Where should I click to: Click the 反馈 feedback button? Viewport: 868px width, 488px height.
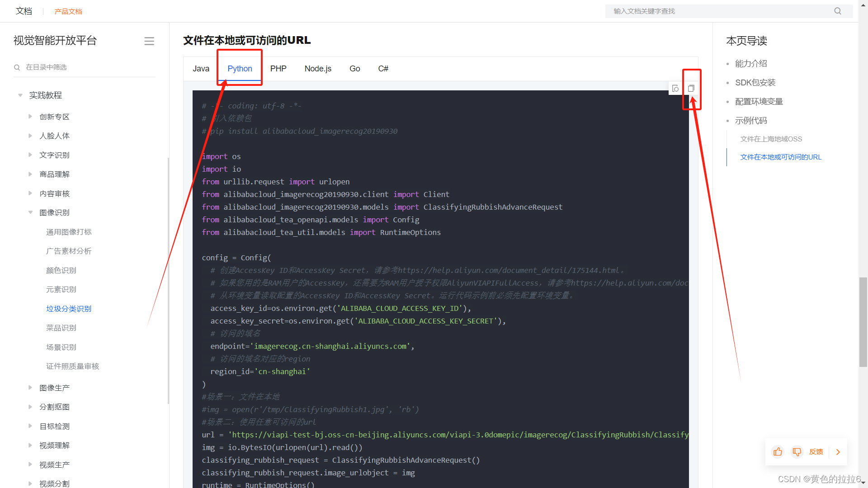(816, 452)
